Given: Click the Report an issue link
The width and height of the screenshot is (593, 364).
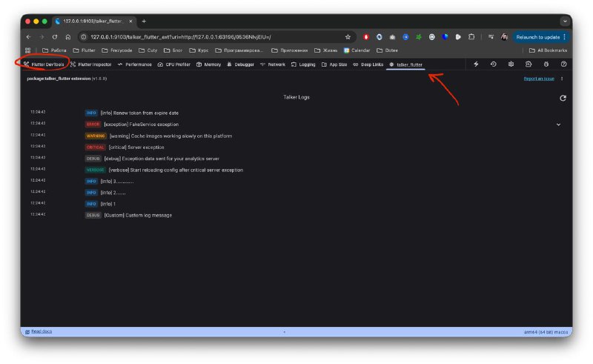Looking at the screenshot, I should 539,79.
